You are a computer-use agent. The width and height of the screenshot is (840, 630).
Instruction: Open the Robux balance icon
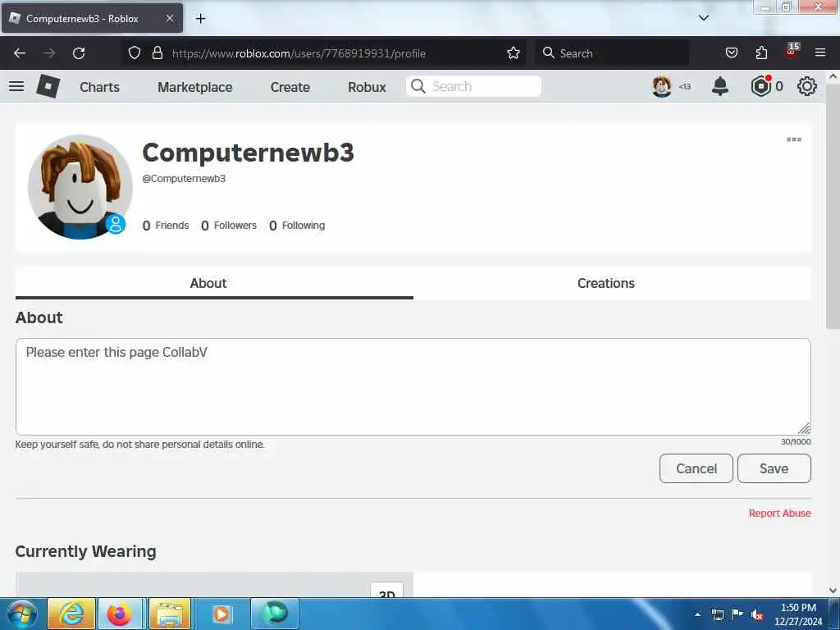[761, 86]
